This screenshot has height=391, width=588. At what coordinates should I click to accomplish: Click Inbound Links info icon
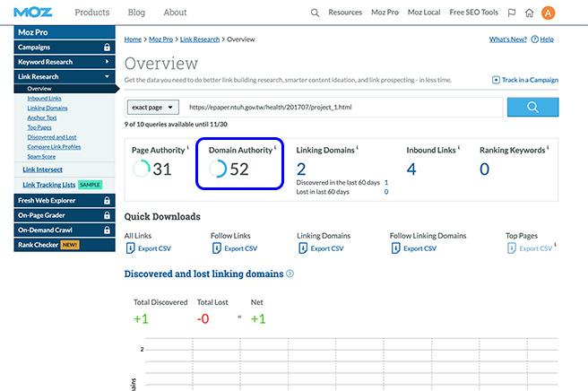tap(459, 147)
